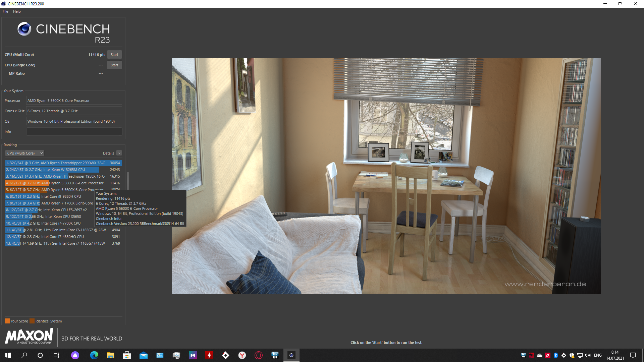
Task: Click the Bluetooth tray icon
Action: click(x=556, y=355)
